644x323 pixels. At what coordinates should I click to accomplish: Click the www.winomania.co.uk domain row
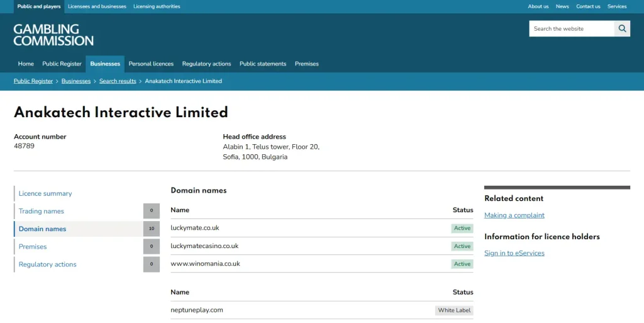click(x=322, y=264)
